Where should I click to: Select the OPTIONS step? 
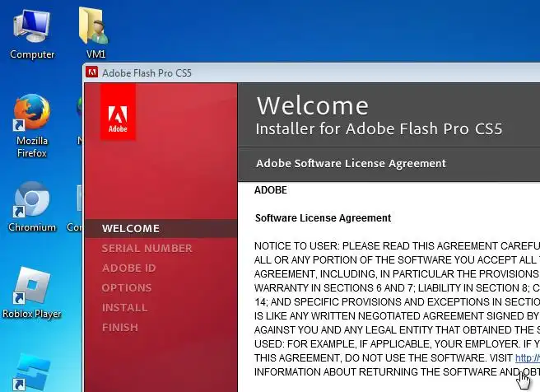(127, 288)
